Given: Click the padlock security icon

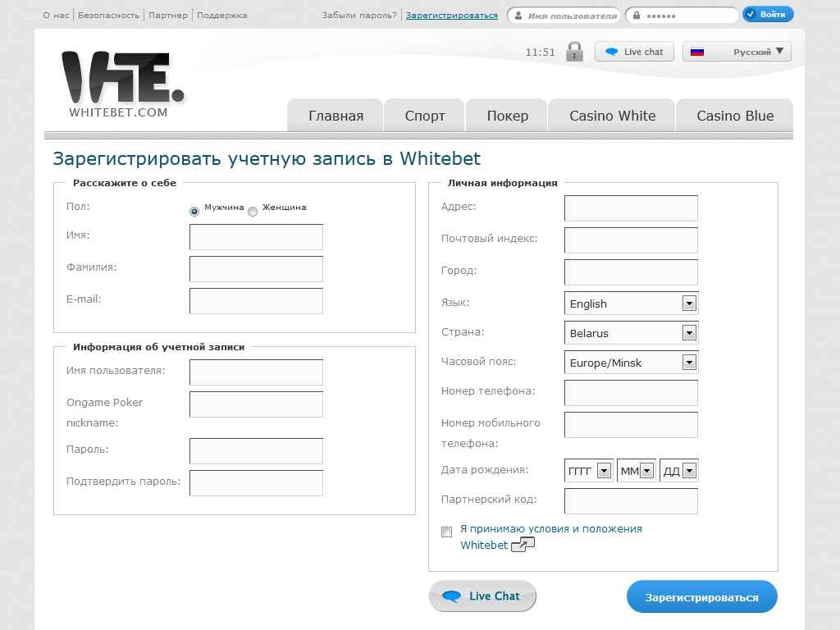Looking at the screenshot, I should point(574,52).
